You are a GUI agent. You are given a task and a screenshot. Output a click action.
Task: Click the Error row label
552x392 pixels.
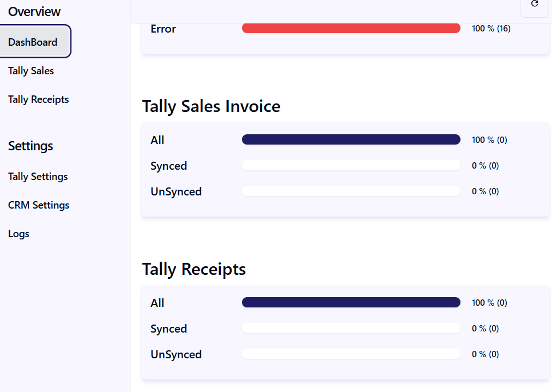[x=163, y=29]
